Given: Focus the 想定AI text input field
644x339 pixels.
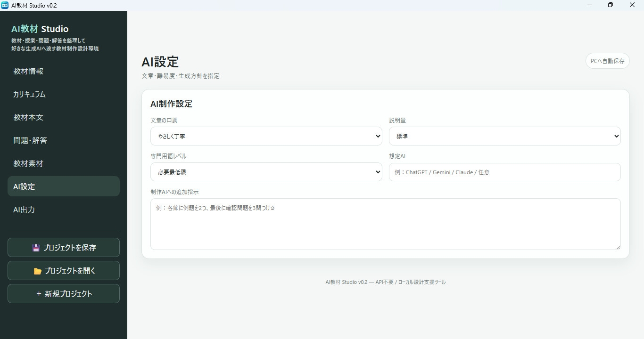Looking at the screenshot, I should (x=504, y=172).
